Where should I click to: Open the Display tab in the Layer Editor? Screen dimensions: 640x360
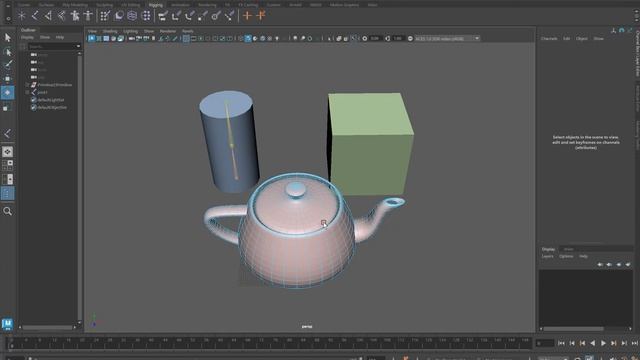[x=548, y=249]
